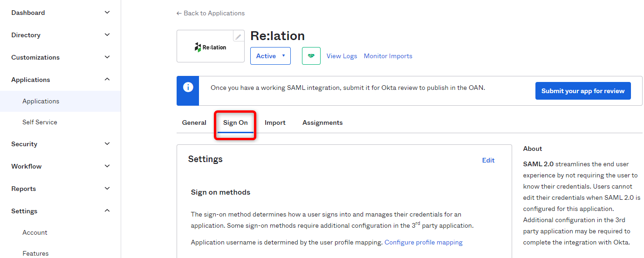Click the Configure profile mapping link
Screen dimensions: 644x258
pos(424,242)
